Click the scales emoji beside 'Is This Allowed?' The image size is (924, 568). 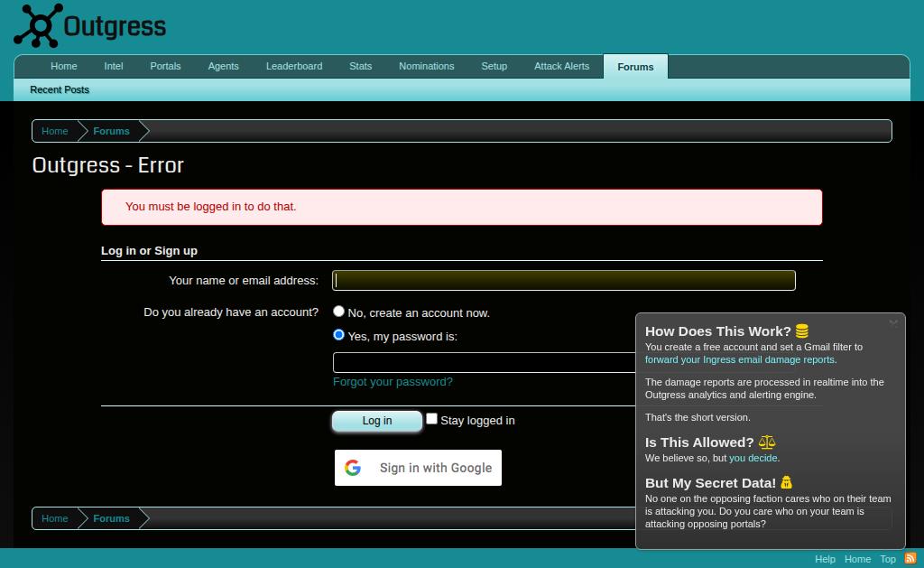pos(767,442)
